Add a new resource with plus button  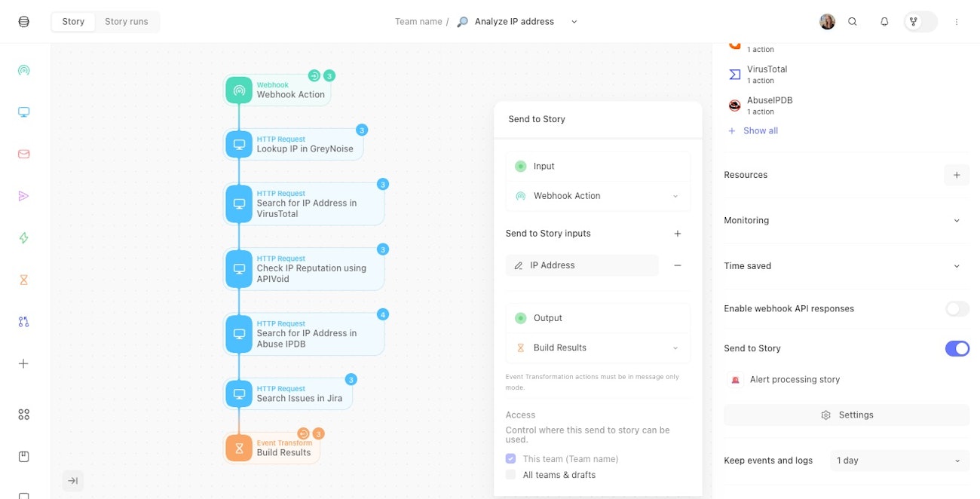tap(956, 175)
